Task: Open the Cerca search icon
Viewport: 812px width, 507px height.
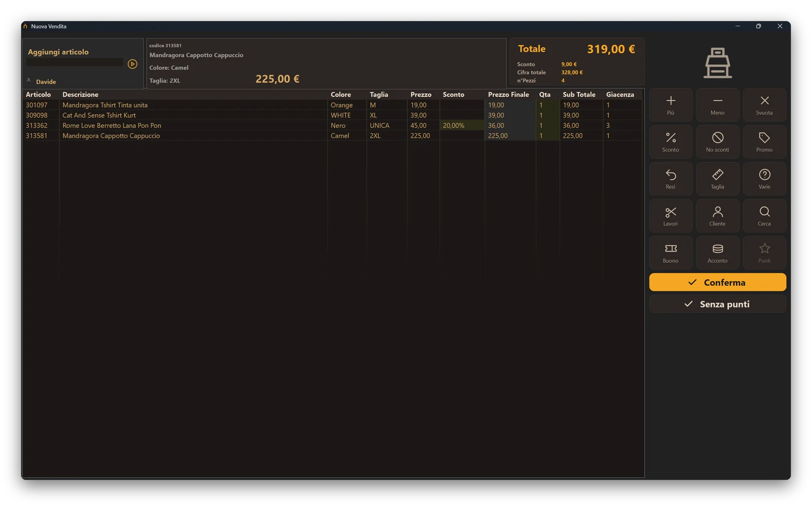Action: pyautogui.click(x=764, y=212)
